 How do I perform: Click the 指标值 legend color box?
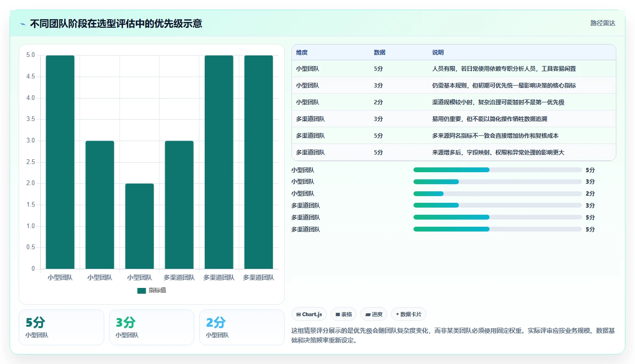(141, 290)
